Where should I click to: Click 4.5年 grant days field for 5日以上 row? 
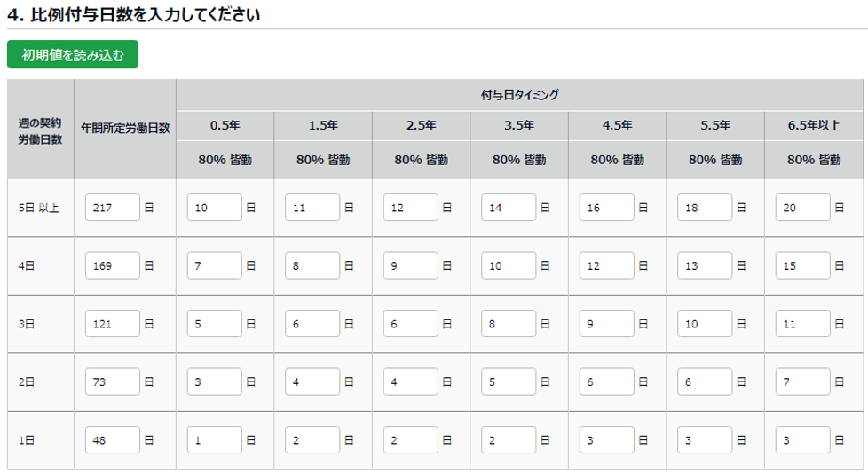point(606,208)
